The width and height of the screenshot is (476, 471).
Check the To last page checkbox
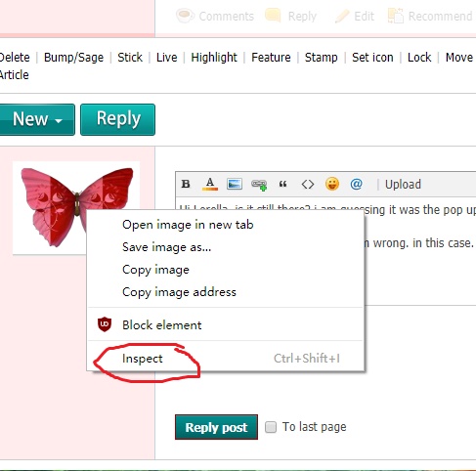click(x=271, y=427)
